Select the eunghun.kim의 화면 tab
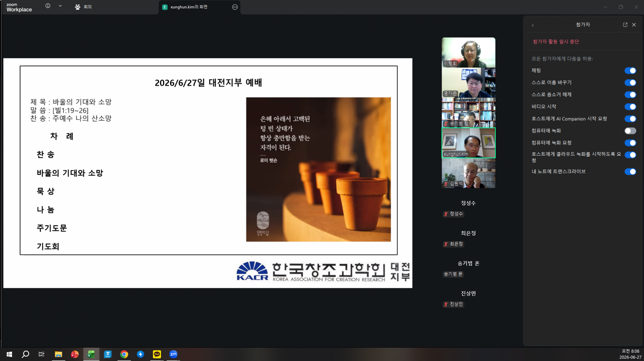Viewport: 644px width, 361px height. tap(189, 7)
